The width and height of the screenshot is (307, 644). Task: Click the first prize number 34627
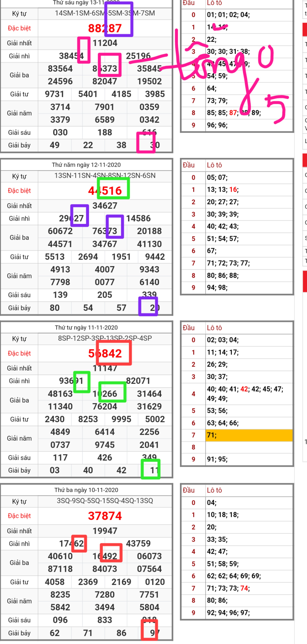click(105, 206)
